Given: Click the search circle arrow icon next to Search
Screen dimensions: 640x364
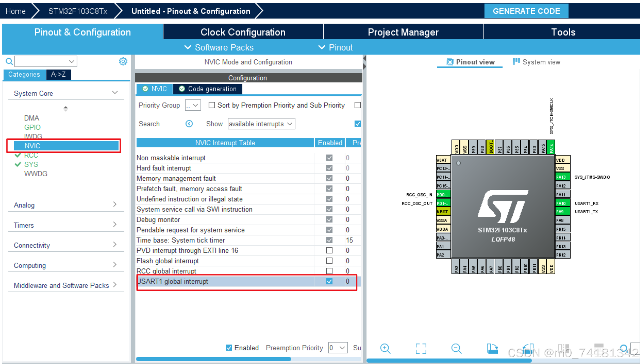Looking at the screenshot, I should point(189,124).
